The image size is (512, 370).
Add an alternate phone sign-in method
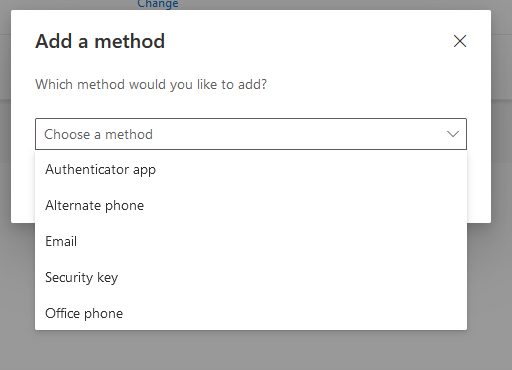tap(251, 205)
